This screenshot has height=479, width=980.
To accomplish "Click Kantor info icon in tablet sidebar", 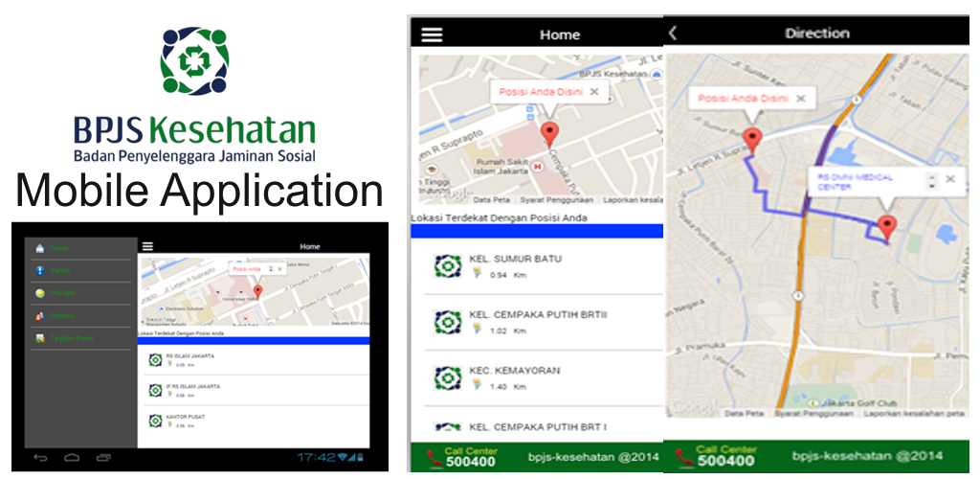I will (40, 271).
